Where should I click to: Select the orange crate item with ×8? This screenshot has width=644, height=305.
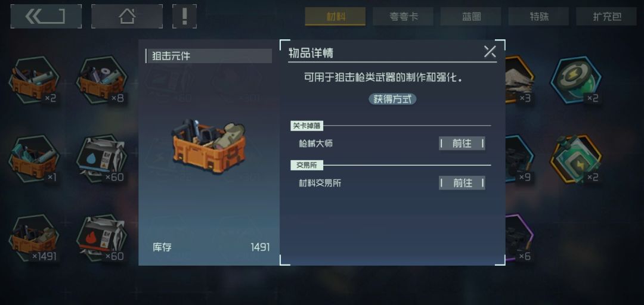coord(102,80)
